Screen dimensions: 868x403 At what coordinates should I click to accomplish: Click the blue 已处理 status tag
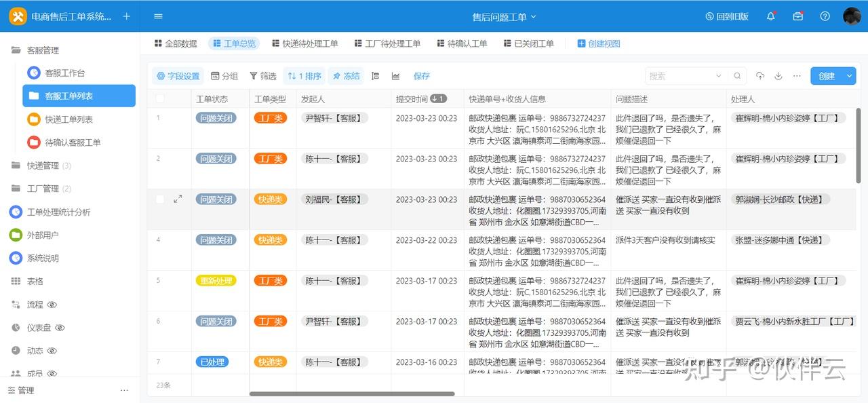(x=212, y=362)
